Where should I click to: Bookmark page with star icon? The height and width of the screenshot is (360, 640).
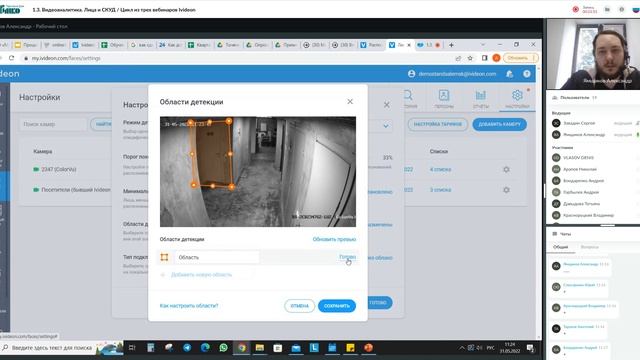(x=470, y=58)
